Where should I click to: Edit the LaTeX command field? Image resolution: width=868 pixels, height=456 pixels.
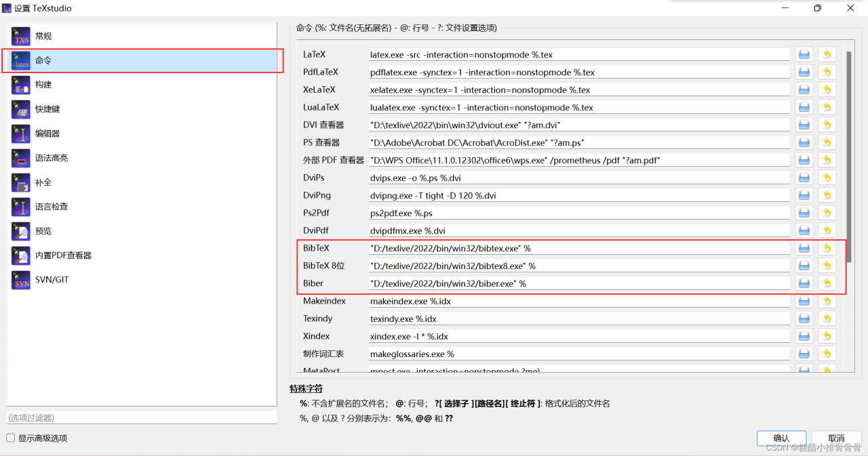point(580,54)
